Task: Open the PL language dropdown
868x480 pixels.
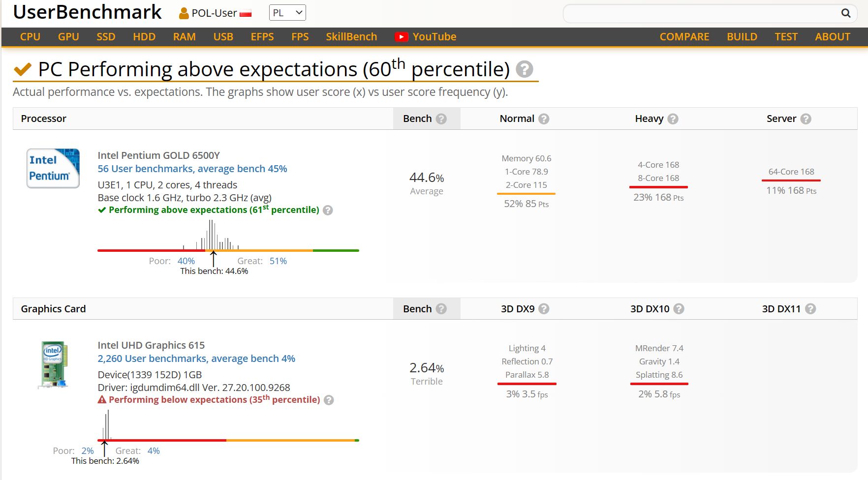Action: [287, 13]
